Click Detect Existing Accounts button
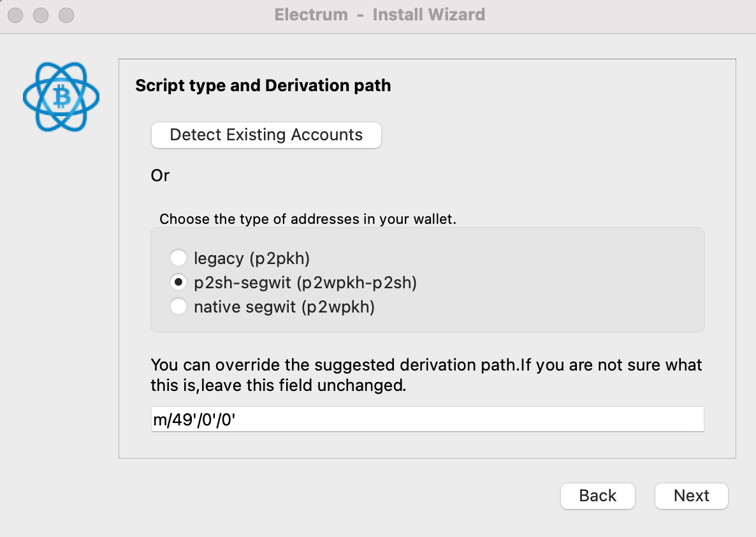The width and height of the screenshot is (756, 537). tap(266, 135)
